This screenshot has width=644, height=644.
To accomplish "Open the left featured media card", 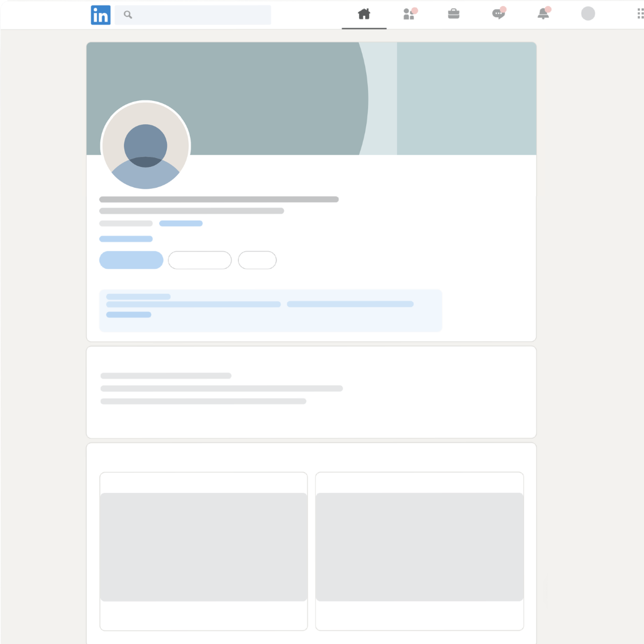I will (x=203, y=551).
